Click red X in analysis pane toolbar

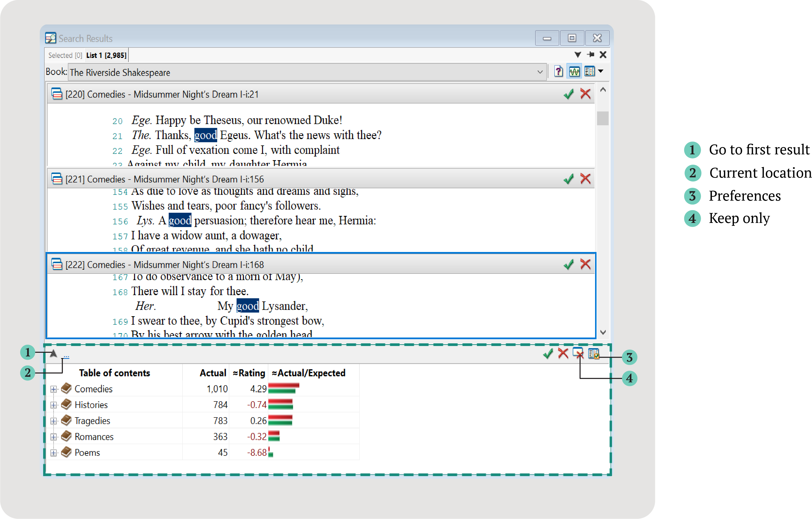point(563,354)
